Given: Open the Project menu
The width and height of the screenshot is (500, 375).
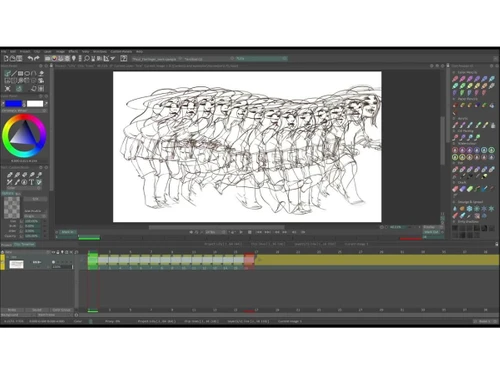Looking at the screenshot, I should pyautogui.click(x=25, y=52).
